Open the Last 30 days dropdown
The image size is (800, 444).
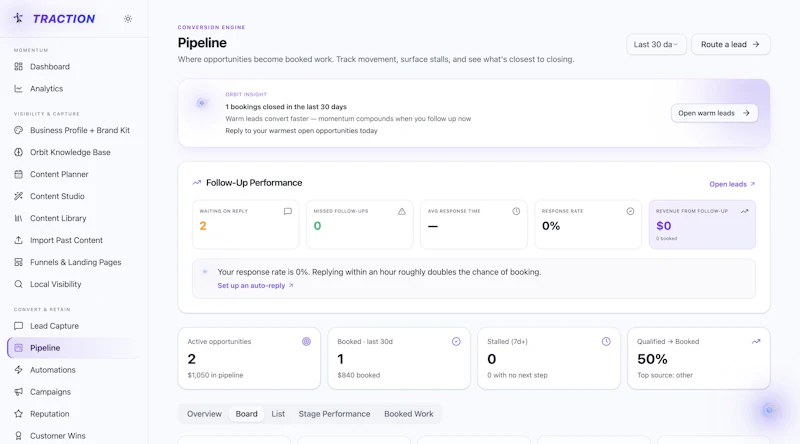[656, 44]
